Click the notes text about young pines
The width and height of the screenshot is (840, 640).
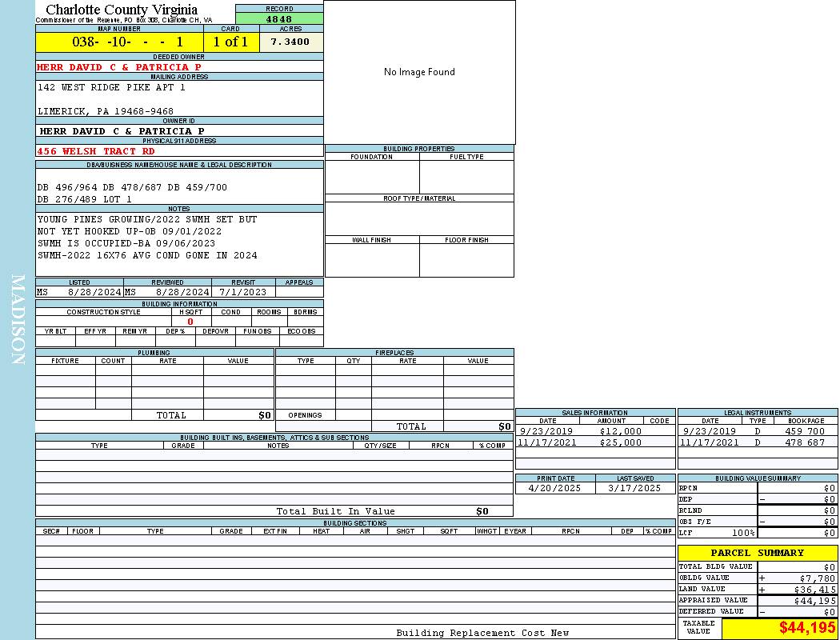pos(147,219)
